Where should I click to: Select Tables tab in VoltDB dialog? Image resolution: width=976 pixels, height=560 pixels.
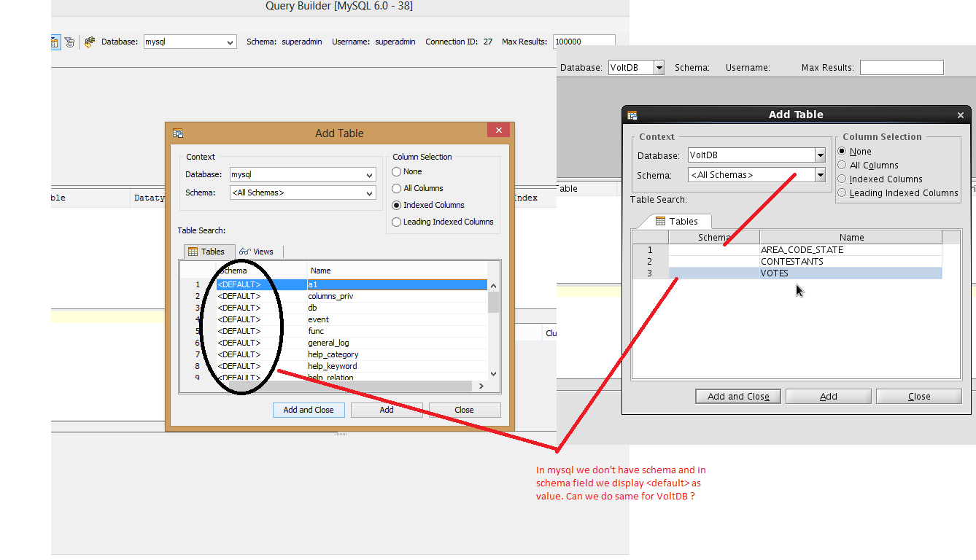[x=677, y=222]
